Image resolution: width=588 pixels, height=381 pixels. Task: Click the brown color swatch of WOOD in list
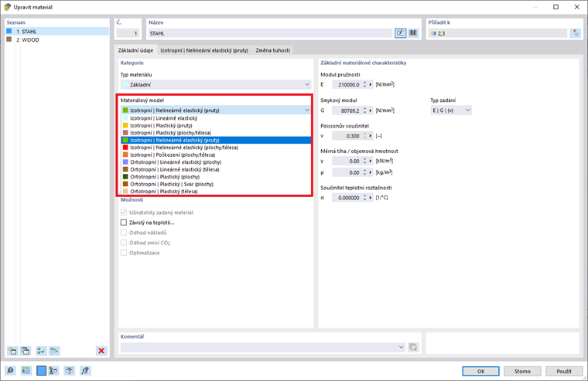coord(9,39)
